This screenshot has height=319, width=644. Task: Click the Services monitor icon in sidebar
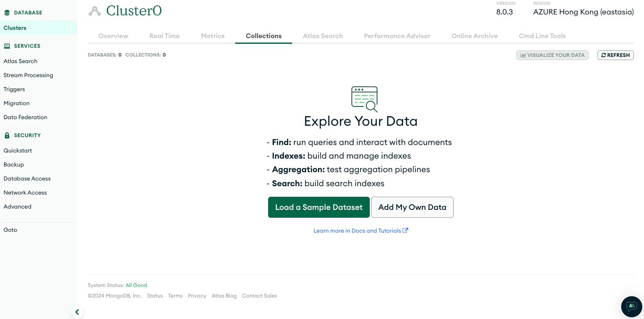click(7, 46)
